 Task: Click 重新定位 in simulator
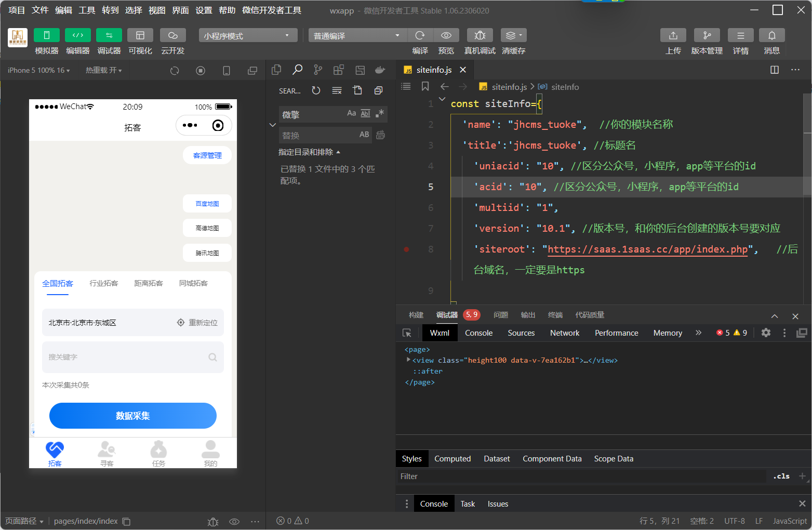coord(197,323)
